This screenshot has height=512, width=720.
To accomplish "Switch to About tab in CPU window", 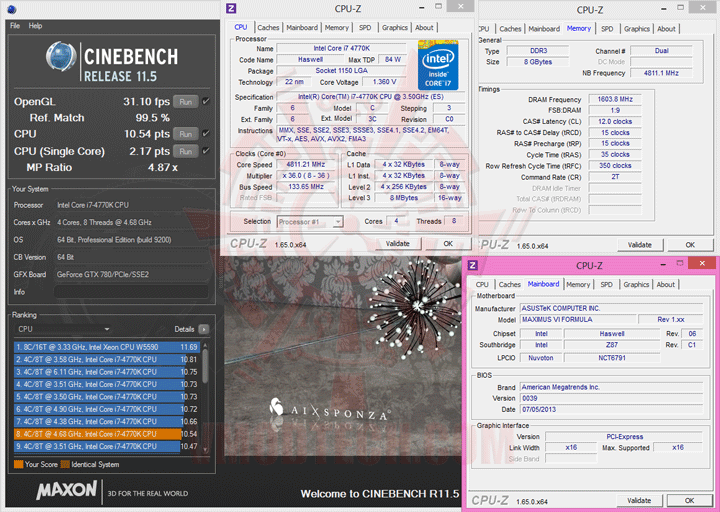I will [x=424, y=28].
